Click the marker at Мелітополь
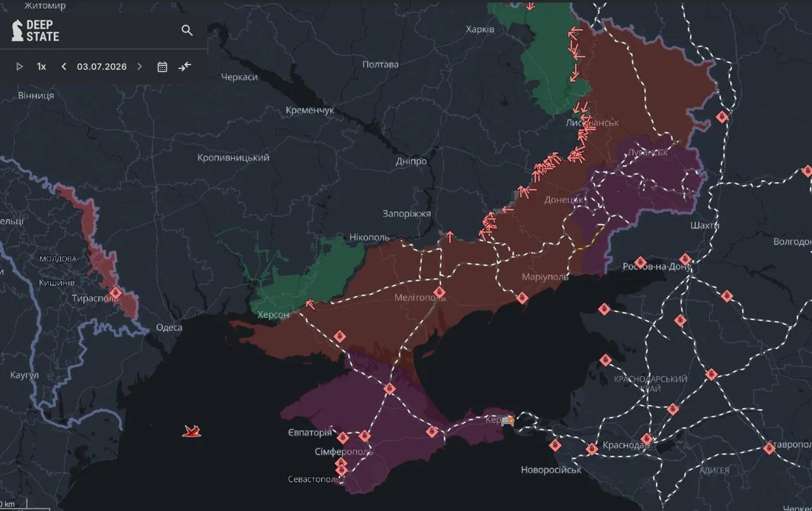Screen dimensions: 812x511 coord(439,292)
